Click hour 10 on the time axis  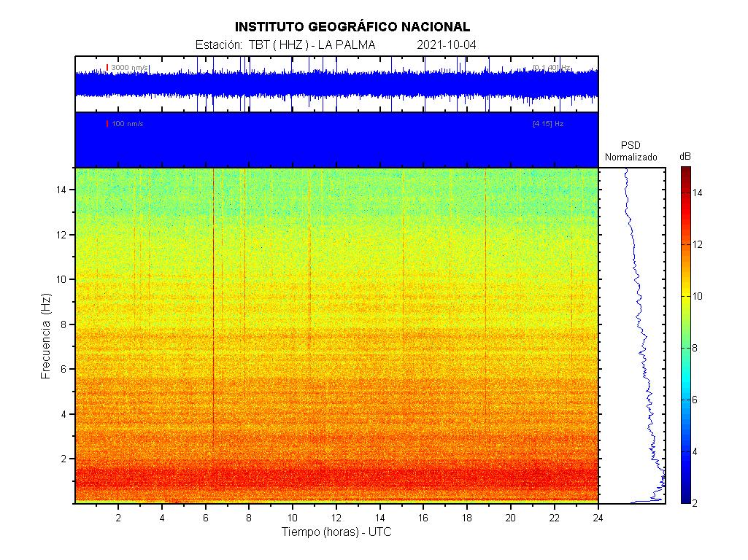[x=293, y=518]
